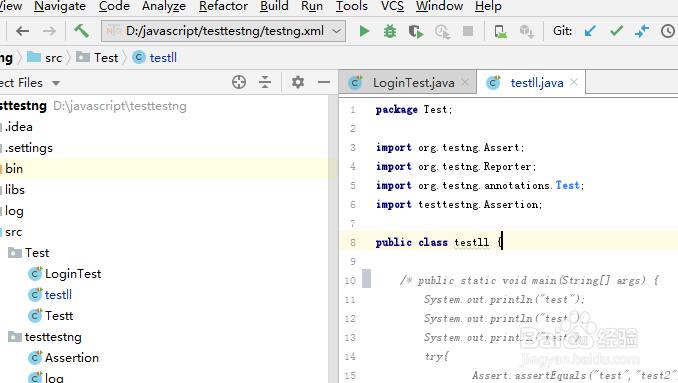Click import org.testng.Reporter line
This screenshot has height=383, width=678.
[456, 167]
